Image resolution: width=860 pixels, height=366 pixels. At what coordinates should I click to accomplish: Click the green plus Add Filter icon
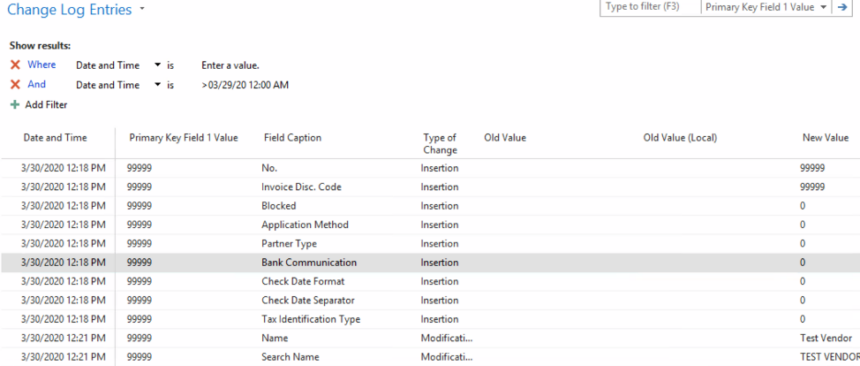click(15, 104)
